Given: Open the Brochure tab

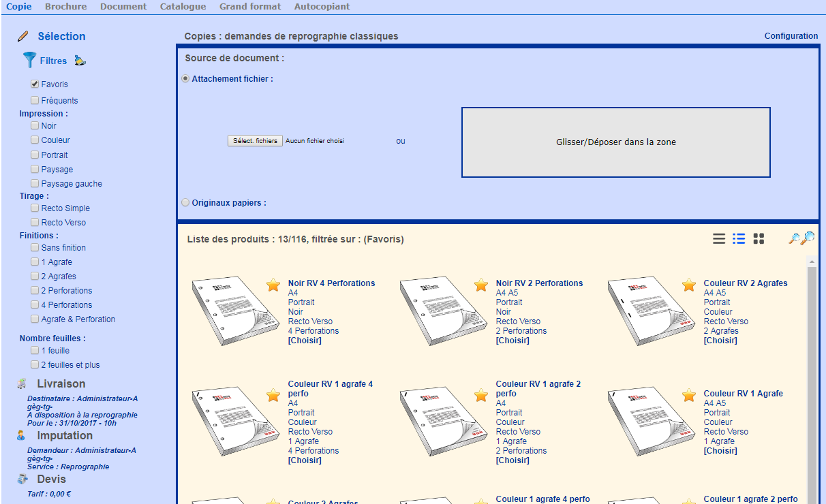Looking at the screenshot, I should pos(66,7).
